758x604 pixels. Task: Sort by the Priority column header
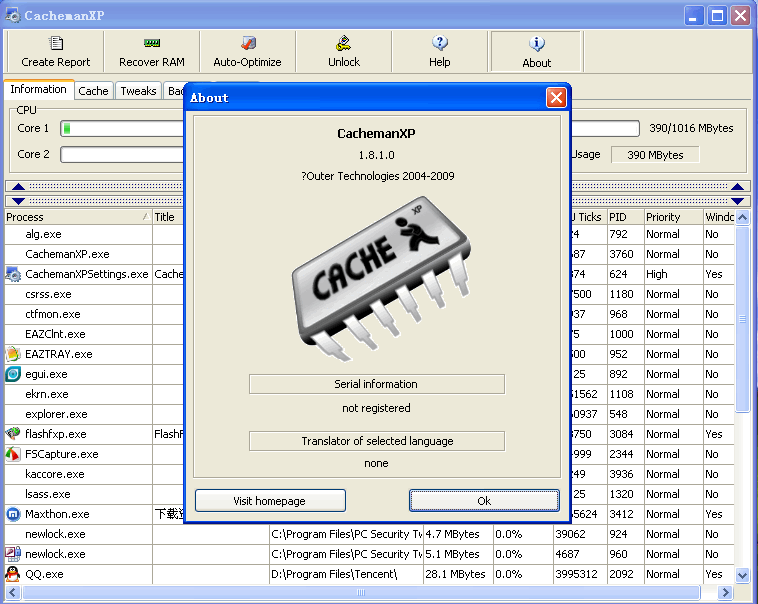674,217
